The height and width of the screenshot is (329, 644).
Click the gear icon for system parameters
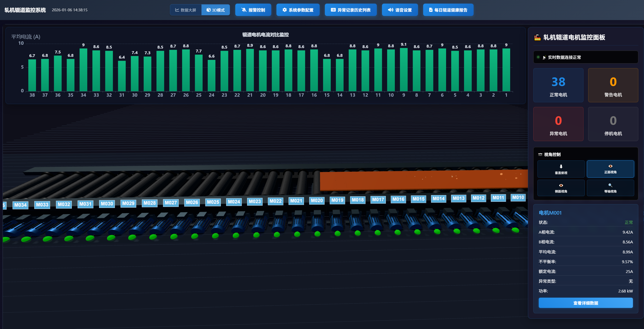pos(284,10)
